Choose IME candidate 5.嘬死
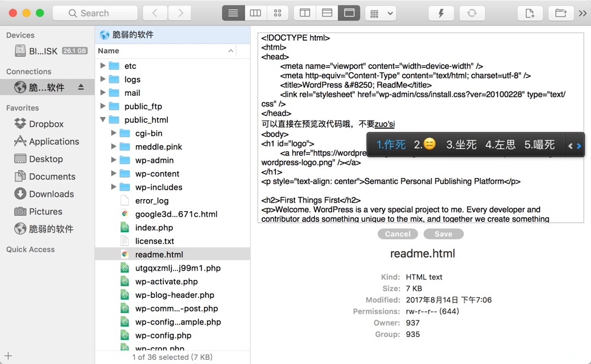591x364 pixels. click(540, 145)
